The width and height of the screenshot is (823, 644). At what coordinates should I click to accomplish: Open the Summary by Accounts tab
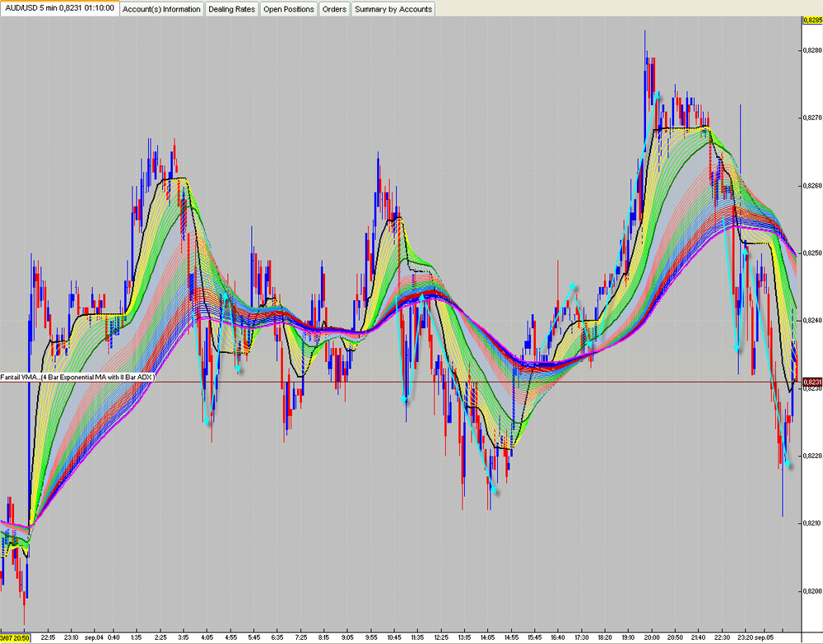393,9
